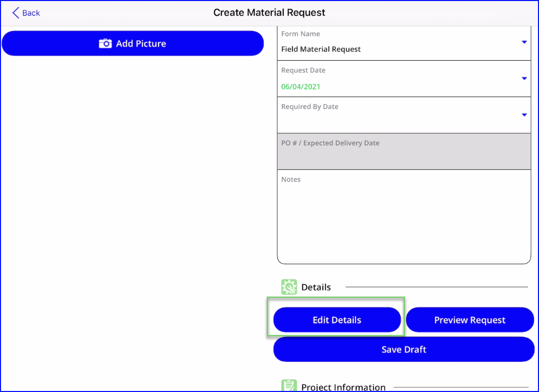Screen dimensions: 539x392
Task: Click the Project Information heading
Action: (x=343, y=387)
